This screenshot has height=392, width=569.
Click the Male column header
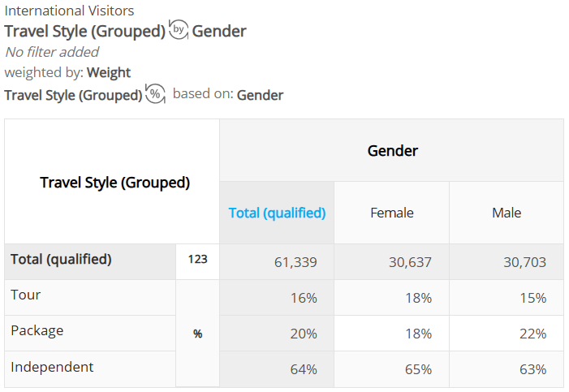point(506,213)
